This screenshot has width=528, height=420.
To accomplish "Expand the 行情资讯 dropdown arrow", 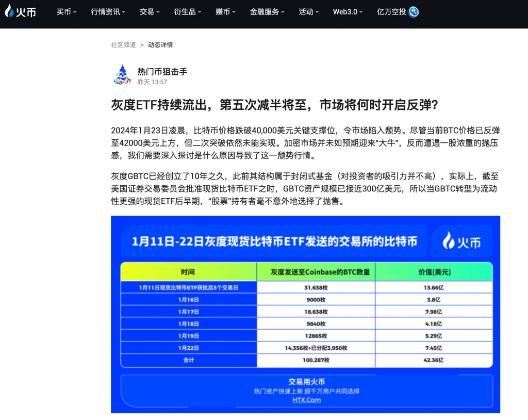I will tap(124, 12).
